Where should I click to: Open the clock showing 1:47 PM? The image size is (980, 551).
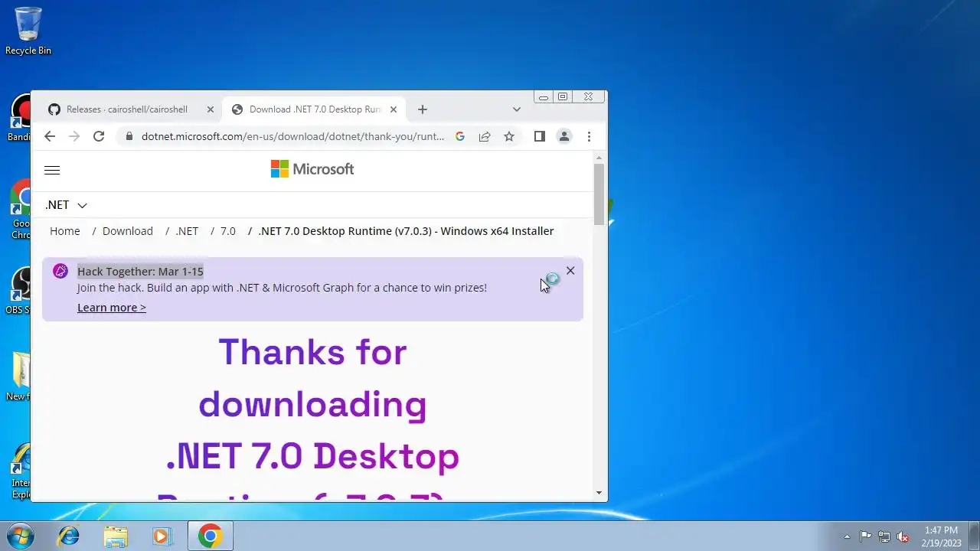click(x=941, y=536)
